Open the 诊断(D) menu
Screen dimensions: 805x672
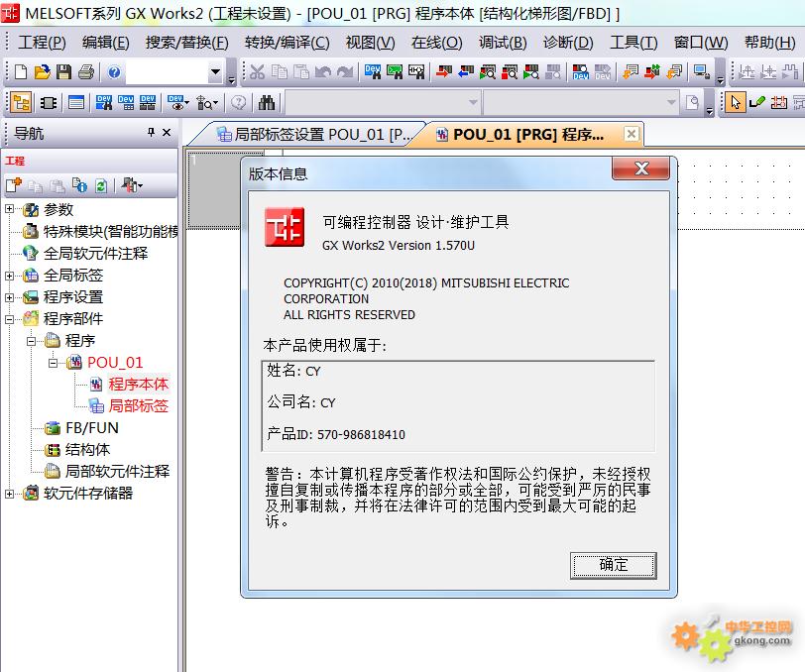(568, 42)
